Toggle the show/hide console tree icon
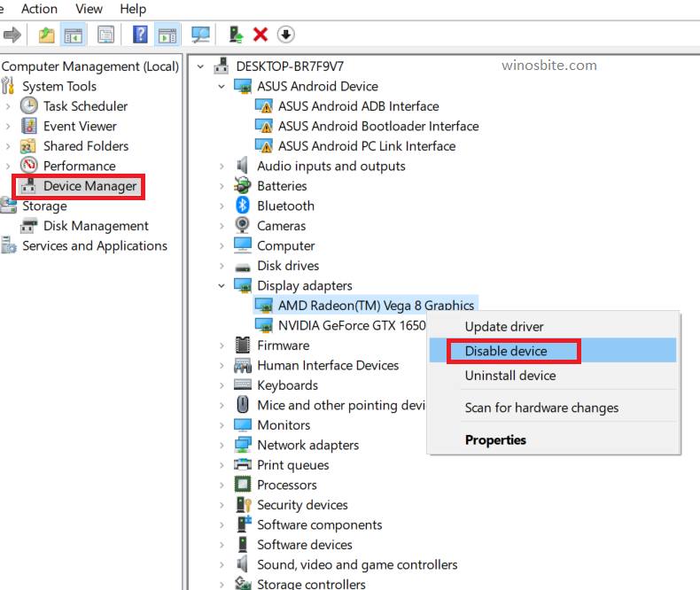This screenshot has width=700, height=590. coord(74,35)
